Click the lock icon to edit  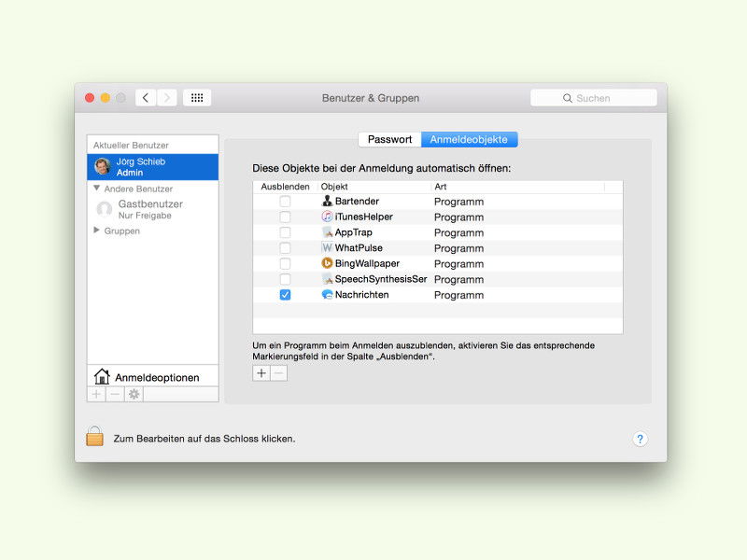tap(94, 436)
